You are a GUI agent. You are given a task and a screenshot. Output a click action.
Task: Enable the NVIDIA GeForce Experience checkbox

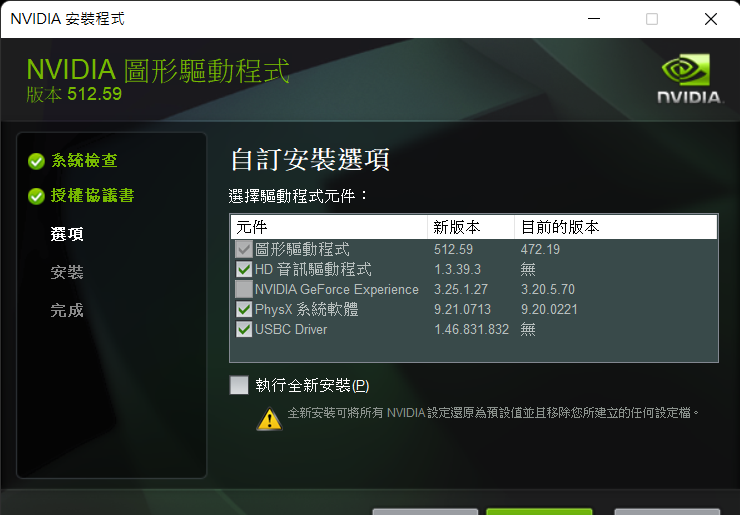pos(243,290)
